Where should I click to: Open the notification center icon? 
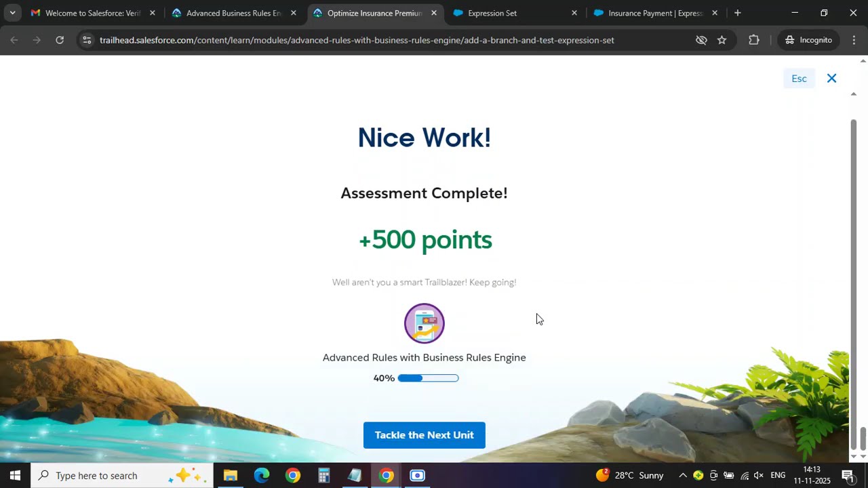pyautogui.click(x=848, y=475)
